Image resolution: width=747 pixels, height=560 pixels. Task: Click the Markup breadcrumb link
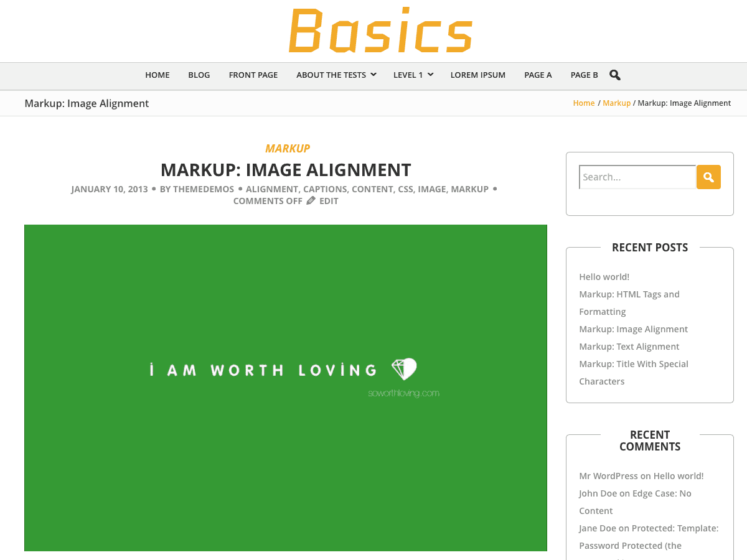[616, 103]
